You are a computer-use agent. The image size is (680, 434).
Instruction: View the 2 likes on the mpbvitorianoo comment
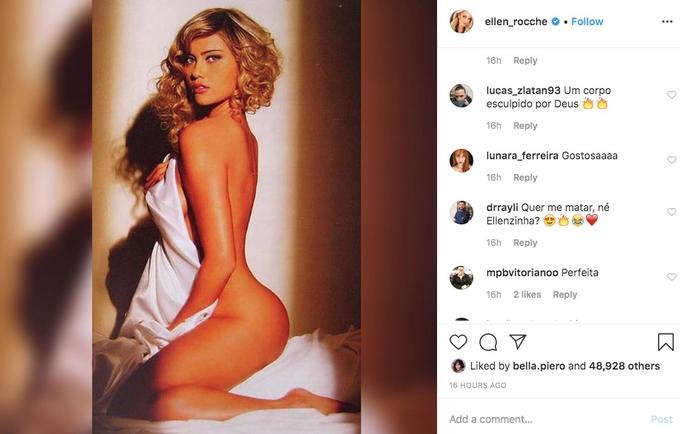coord(527,295)
